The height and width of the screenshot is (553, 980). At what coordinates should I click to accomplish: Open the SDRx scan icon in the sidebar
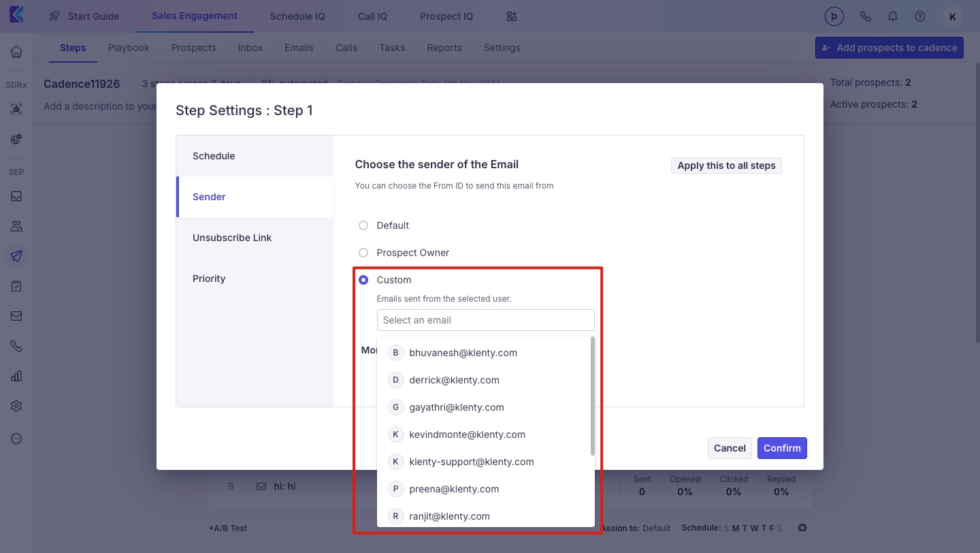(x=16, y=109)
